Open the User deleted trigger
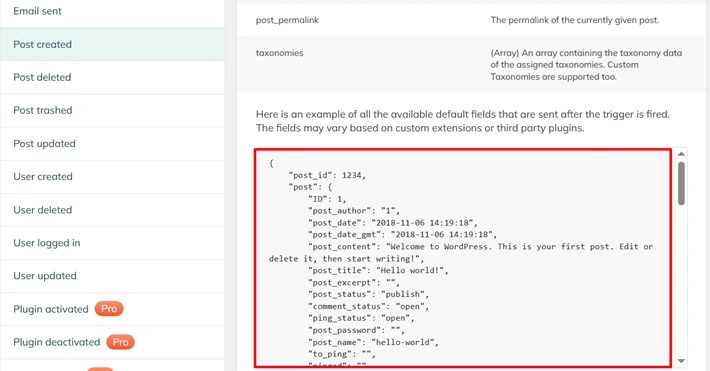This screenshot has height=371, width=710. pyautogui.click(x=112, y=210)
